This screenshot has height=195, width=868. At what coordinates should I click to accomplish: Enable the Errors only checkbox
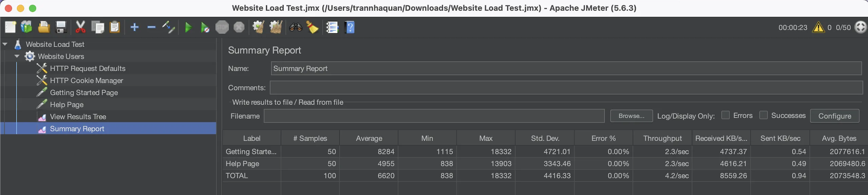725,115
